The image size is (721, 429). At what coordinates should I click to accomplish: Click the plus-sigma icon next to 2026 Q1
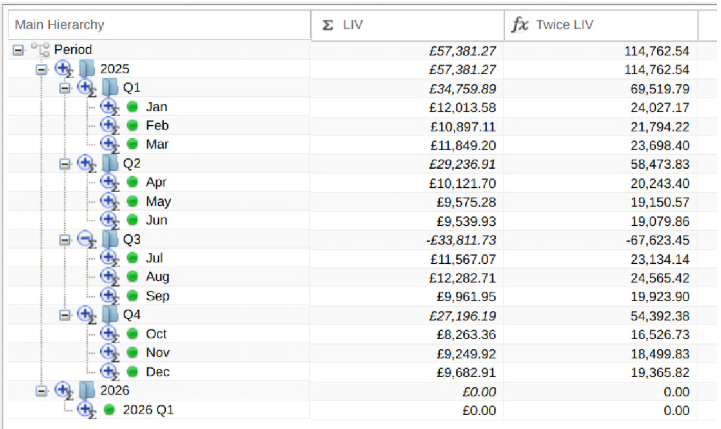pos(86,409)
